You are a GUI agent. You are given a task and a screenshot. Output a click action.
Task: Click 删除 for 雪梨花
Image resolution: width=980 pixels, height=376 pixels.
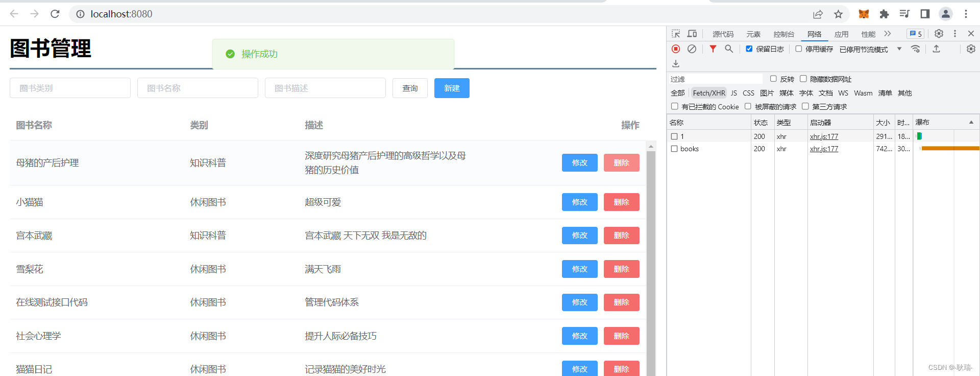[621, 269]
